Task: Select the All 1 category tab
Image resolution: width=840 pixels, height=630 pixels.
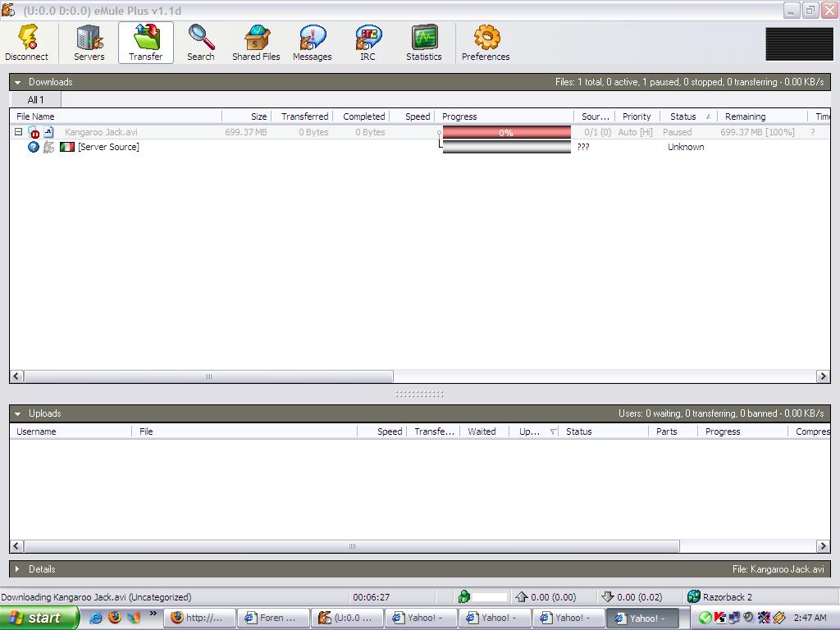Action: click(x=35, y=99)
